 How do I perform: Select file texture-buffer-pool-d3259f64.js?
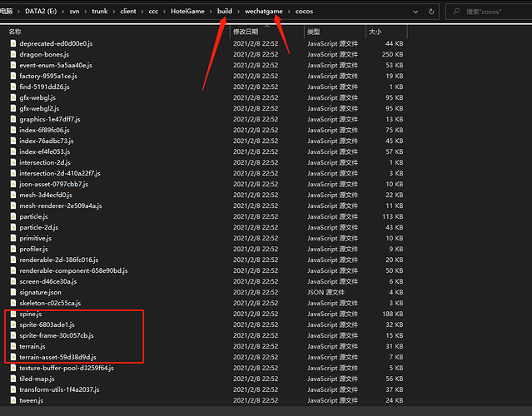click(67, 368)
